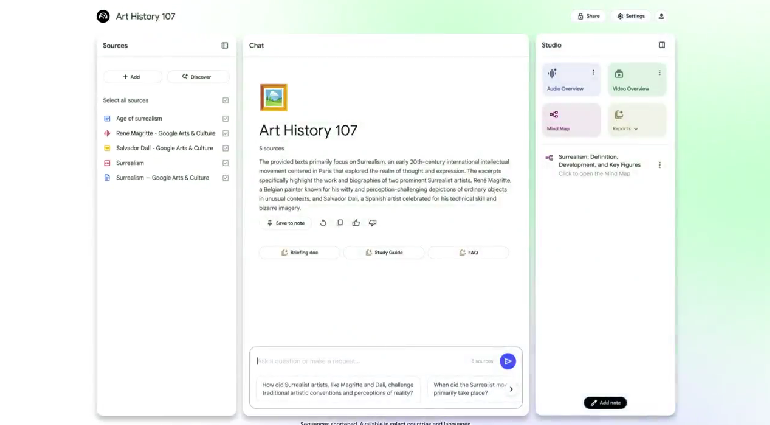Open the Settings button
Viewport: 770px width, 425px height.
coord(631,16)
